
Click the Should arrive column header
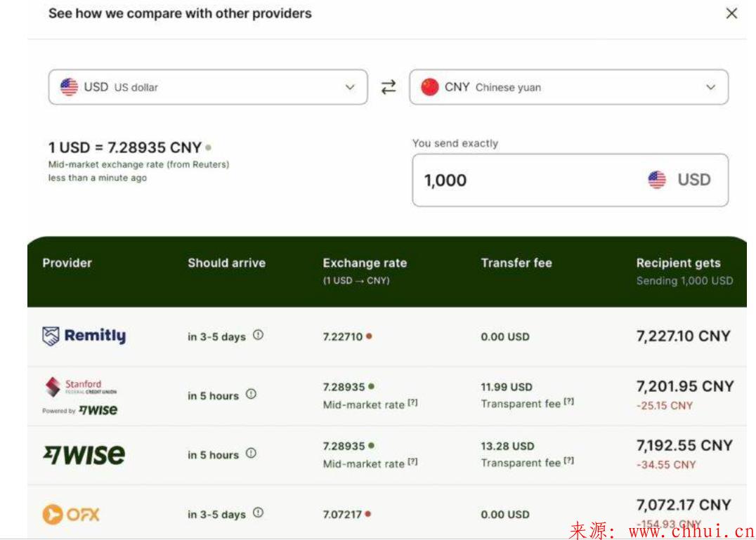(227, 263)
